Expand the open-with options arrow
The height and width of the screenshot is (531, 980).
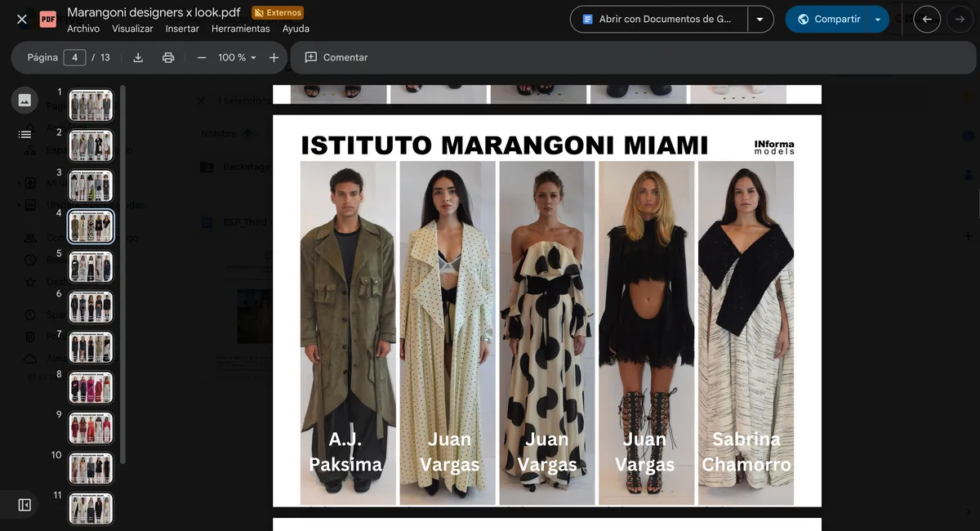[x=760, y=19]
